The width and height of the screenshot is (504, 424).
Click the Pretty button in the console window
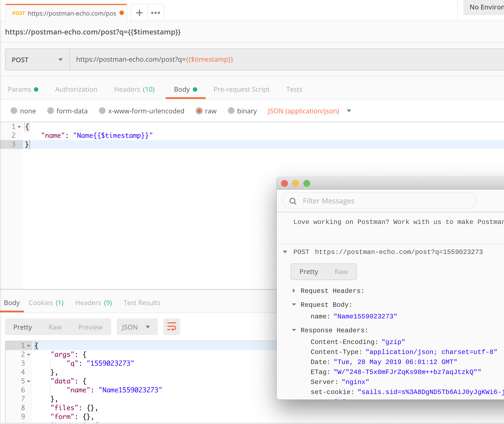click(x=309, y=272)
